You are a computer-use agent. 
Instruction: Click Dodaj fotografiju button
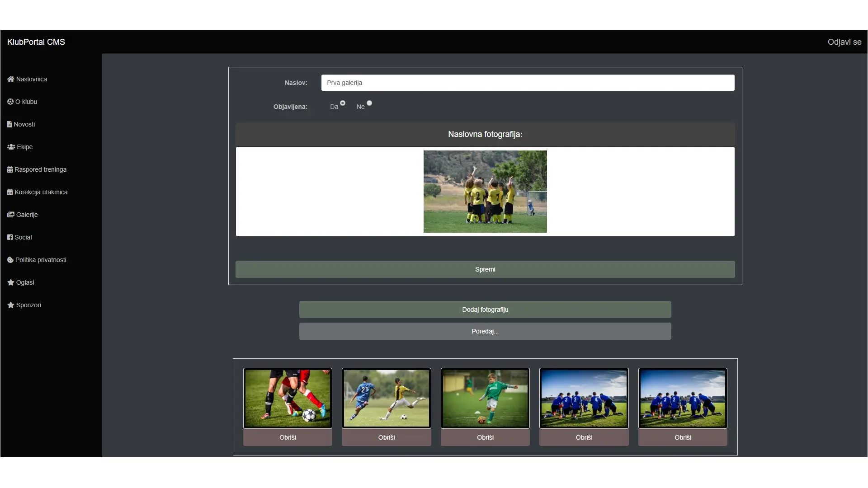coord(485,310)
